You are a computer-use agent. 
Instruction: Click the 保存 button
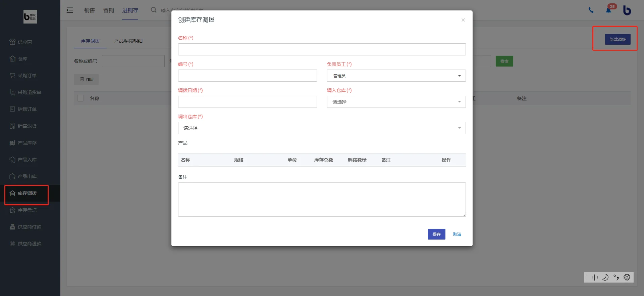click(436, 234)
